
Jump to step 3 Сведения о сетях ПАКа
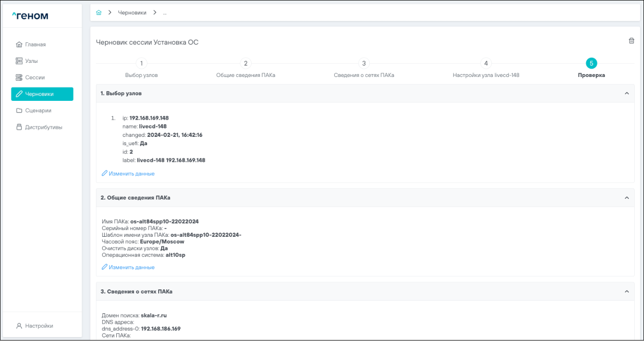(363, 63)
